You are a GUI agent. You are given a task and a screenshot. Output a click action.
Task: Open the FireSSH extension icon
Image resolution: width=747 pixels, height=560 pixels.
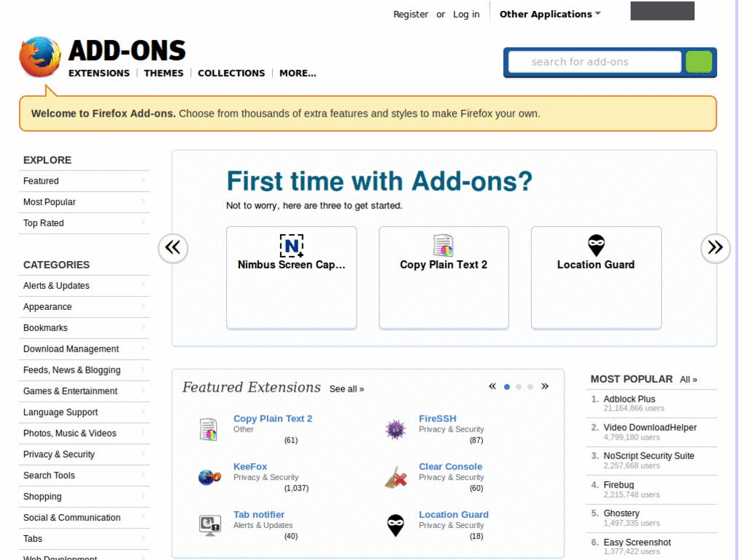pyautogui.click(x=395, y=429)
